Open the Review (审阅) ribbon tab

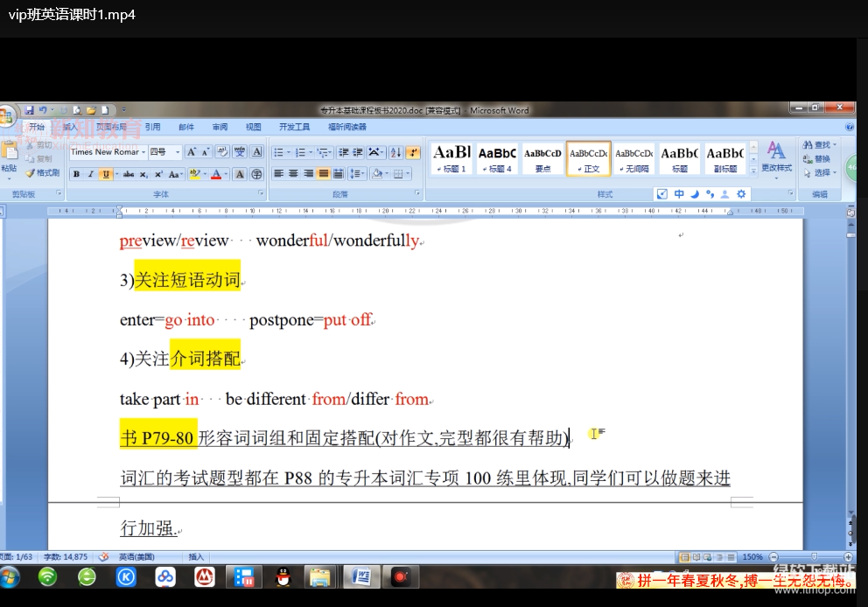pos(220,127)
